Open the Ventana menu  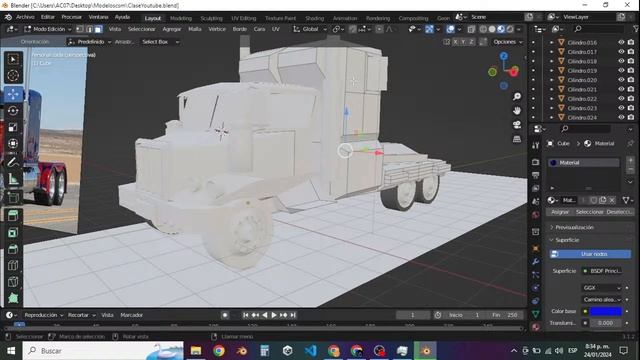click(98, 17)
